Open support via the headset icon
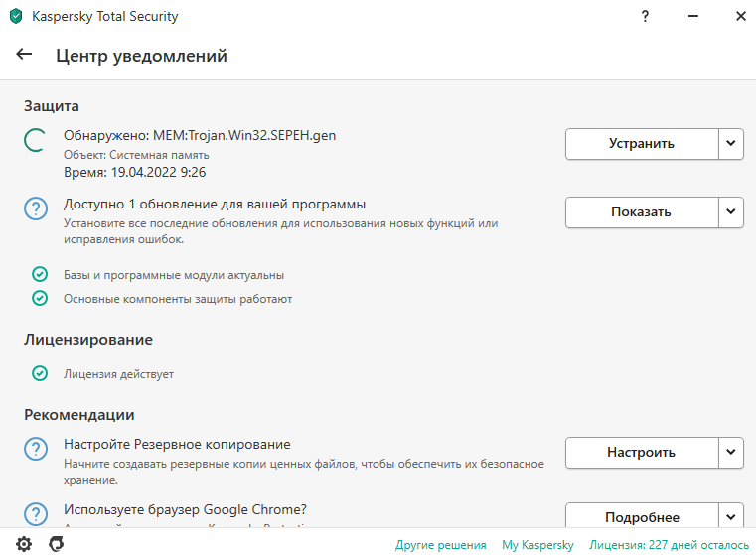The image size is (756, 555). [x=57, y=544]
